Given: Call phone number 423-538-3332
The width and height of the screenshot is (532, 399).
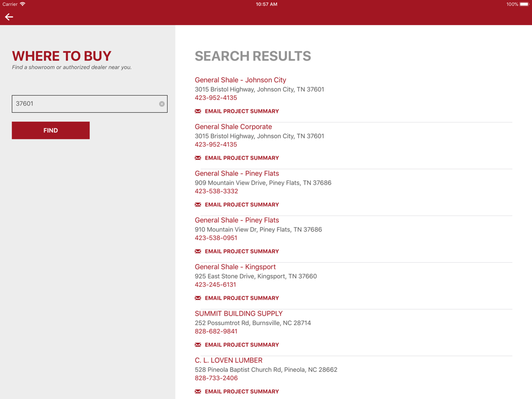Looking at the screenshot, I should click(x=216, y=192).
